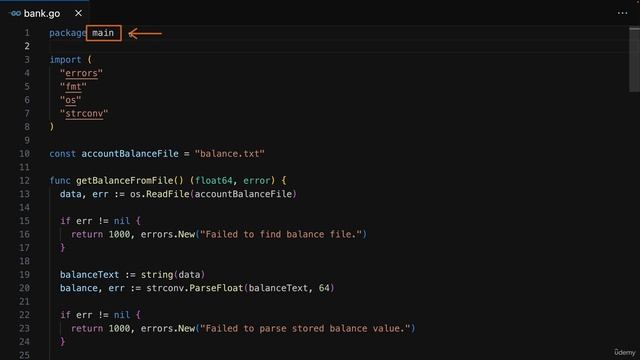Follow the "errors" import link

[82, 73]
